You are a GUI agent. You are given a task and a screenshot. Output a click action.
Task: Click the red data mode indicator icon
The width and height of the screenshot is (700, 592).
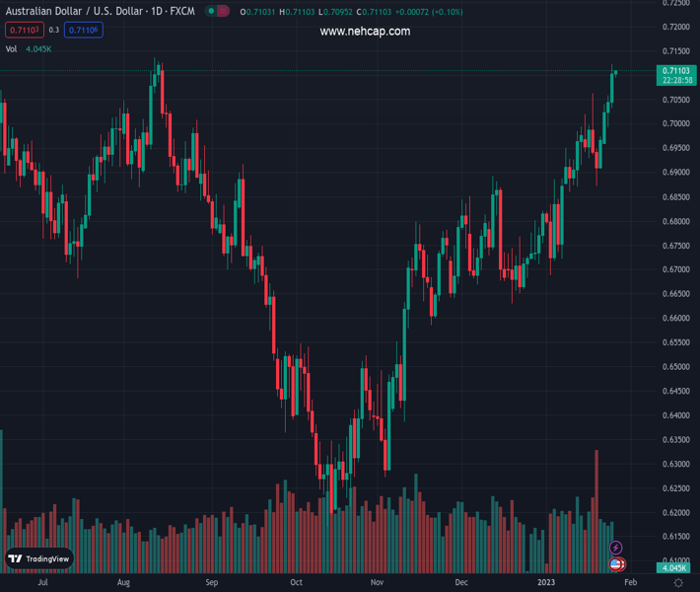[225, 12]
